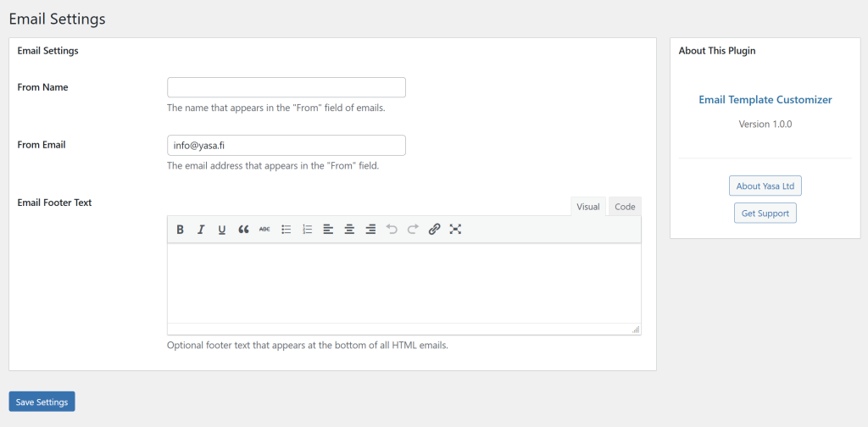Insert a blockquote using the quote icon
Viewport: 868px width, 427px height.
(x=243, y=229)
